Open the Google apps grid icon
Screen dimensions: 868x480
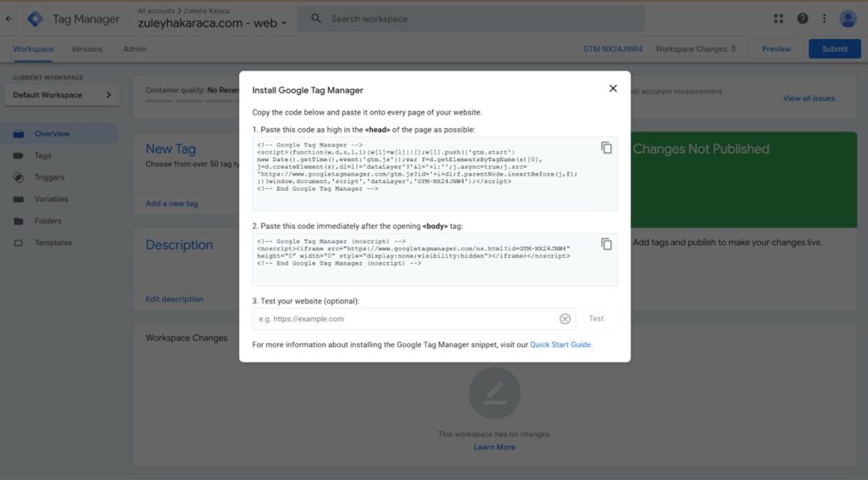778,19
